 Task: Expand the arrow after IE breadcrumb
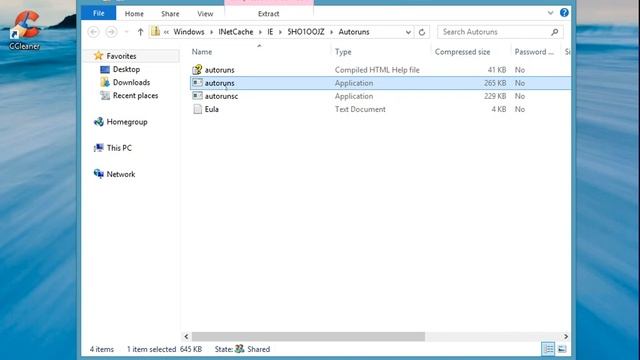point(280,32)
